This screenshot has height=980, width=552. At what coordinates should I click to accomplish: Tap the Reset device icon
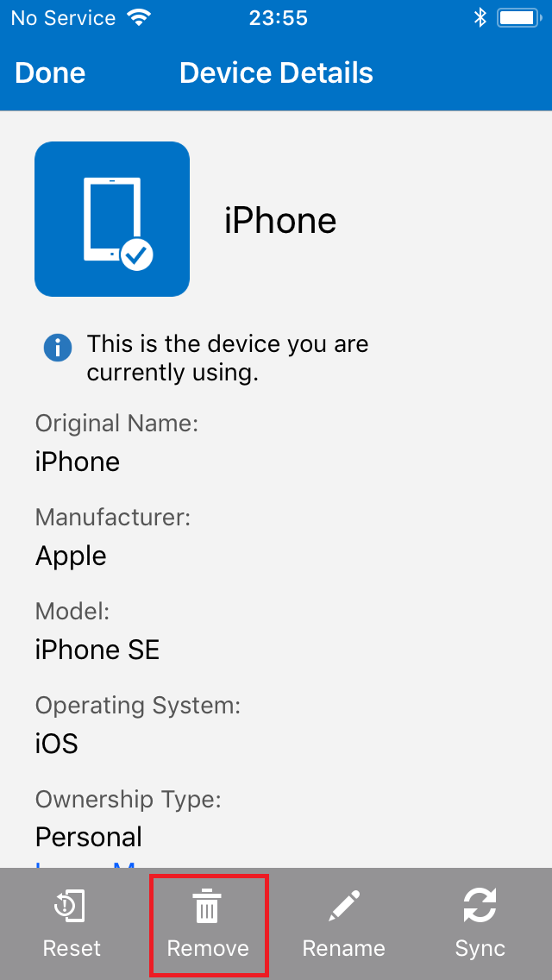(70, 907)
